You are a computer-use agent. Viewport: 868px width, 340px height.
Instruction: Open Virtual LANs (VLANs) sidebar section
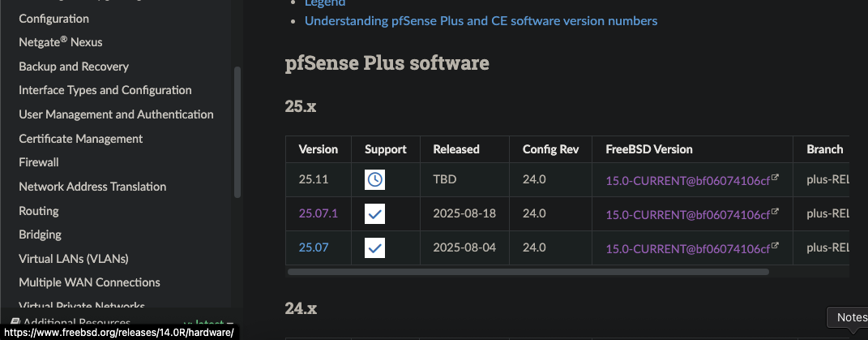(x=74, y=259)
